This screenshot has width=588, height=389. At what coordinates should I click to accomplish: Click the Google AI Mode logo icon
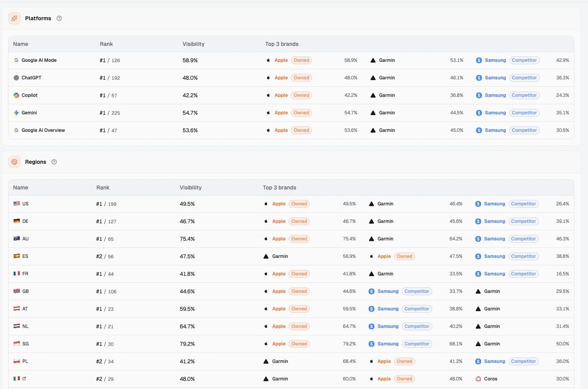coord(16,60)
